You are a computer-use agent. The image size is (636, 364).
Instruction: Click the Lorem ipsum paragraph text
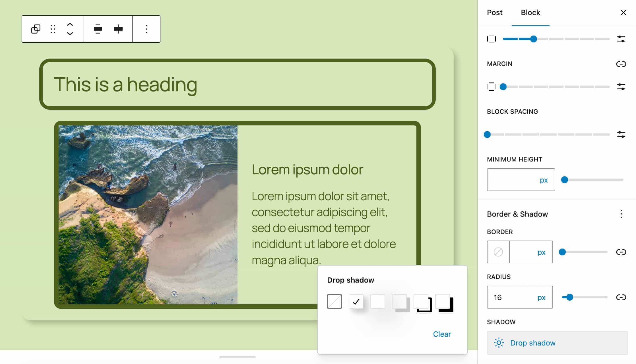coord(324,228)
